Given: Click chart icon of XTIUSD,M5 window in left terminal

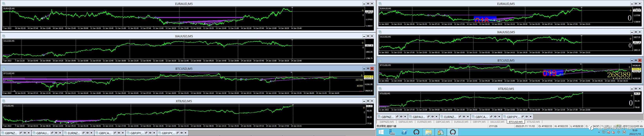Looking at the screenshot, I should (x=4, y=101).
